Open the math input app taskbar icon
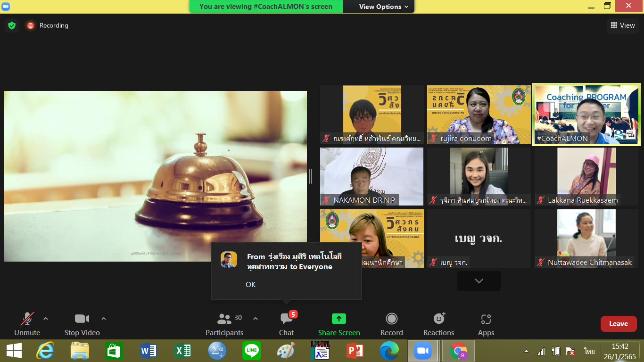Image resolution: width=644 pixels, height=362 pixels. click(x=217, y=351)
